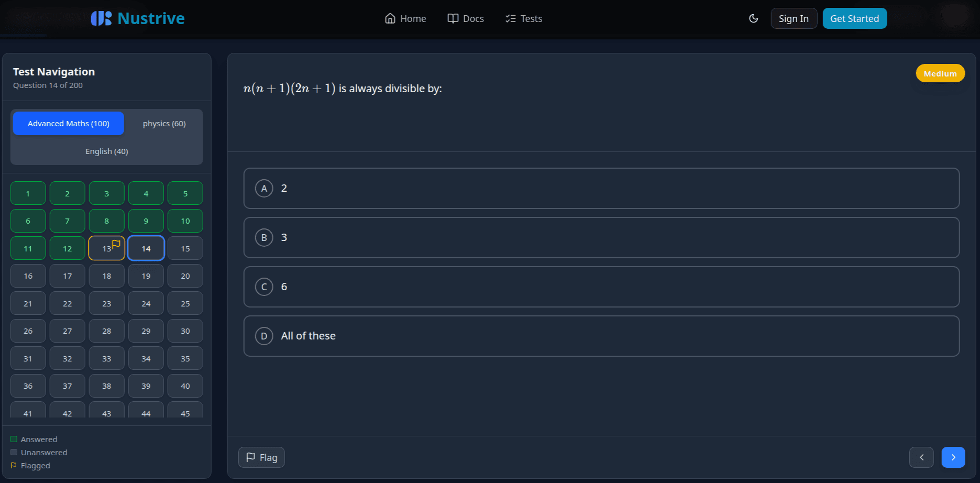Toggle dark mode moon icon
The width and height of the screenshot is (980, 483).
[x=754, y=18]
